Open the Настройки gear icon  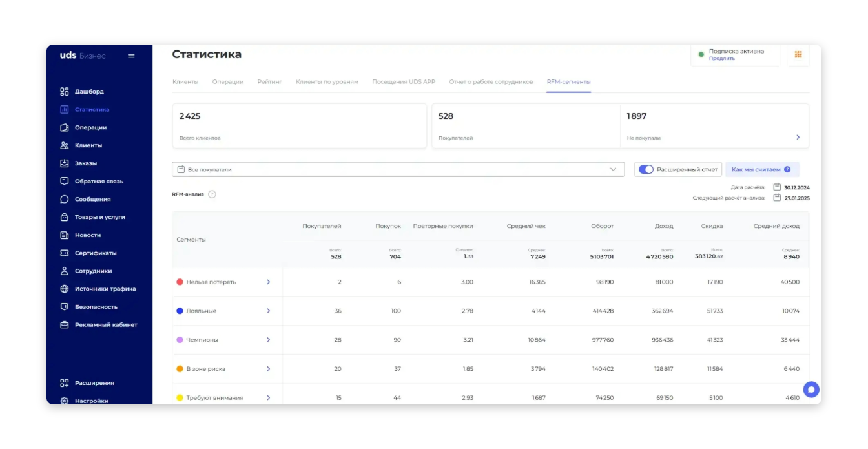64,401
